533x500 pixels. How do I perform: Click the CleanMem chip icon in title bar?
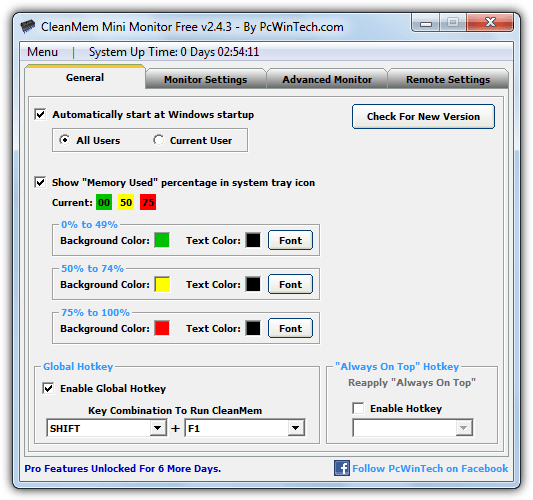click(x=28, y=27)
